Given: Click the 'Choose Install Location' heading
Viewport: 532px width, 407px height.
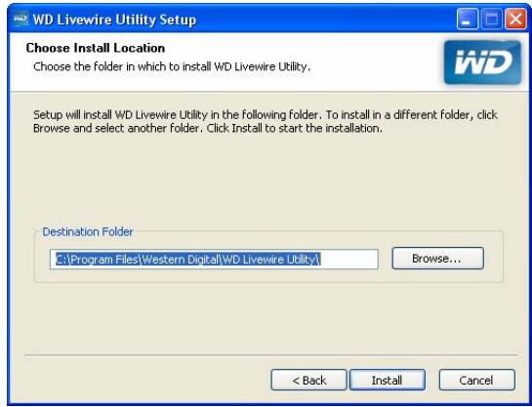Looking at the screenshot, I should (x=96, y=48).
